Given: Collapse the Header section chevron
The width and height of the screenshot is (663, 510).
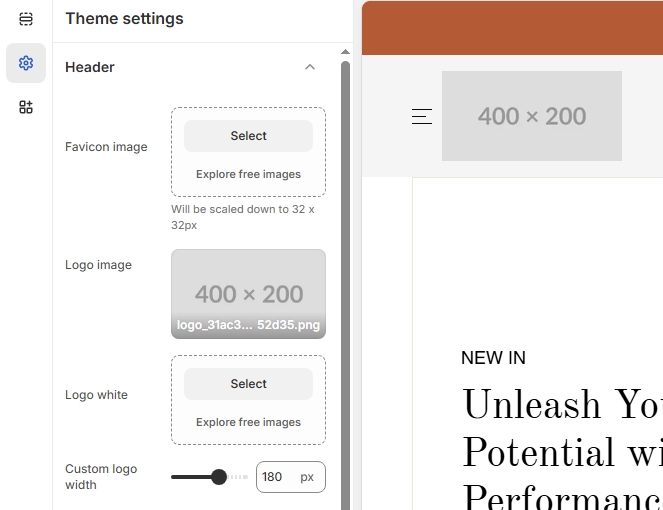Looking at the screenshot, I should pos(310,67).
